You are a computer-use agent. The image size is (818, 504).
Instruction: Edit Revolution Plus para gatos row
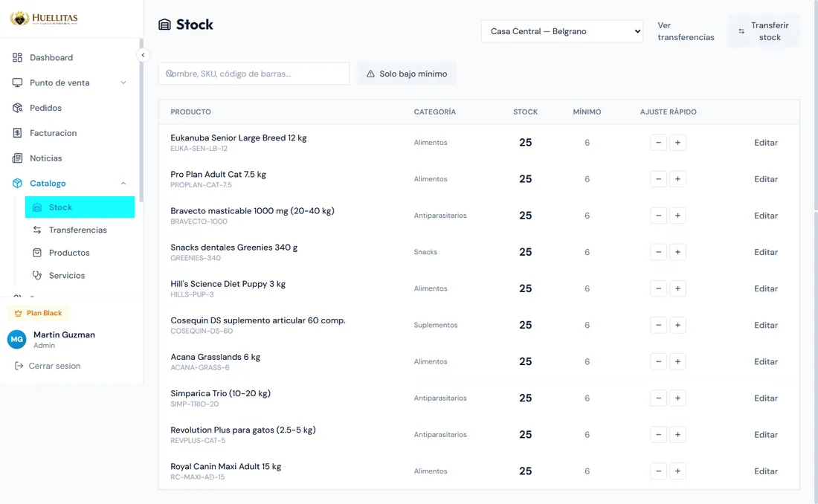[x=765, y=435]
